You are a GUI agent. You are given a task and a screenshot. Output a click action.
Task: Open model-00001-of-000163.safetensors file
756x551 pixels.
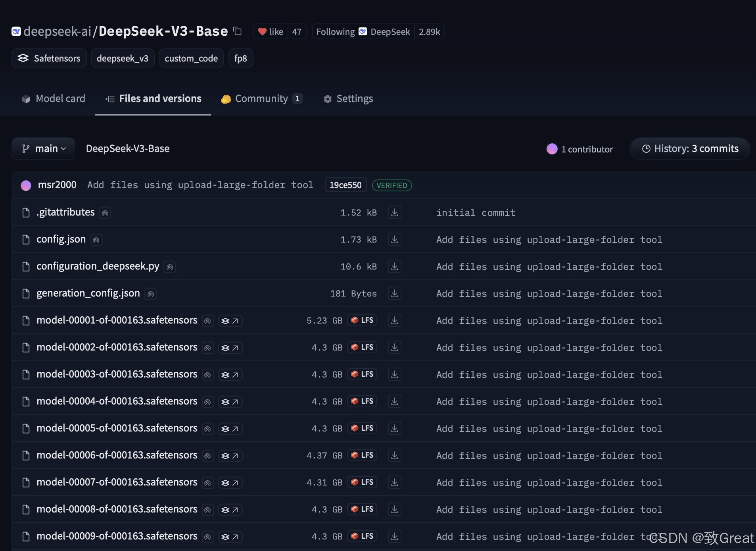pos(117,320)
